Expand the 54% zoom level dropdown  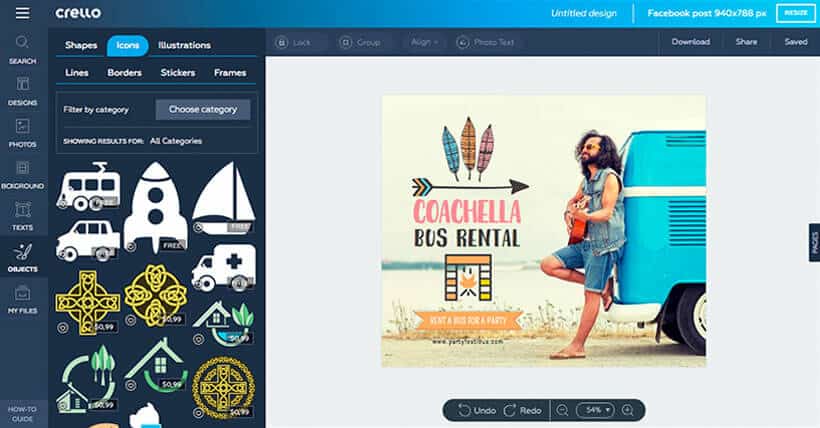(597, 410)
